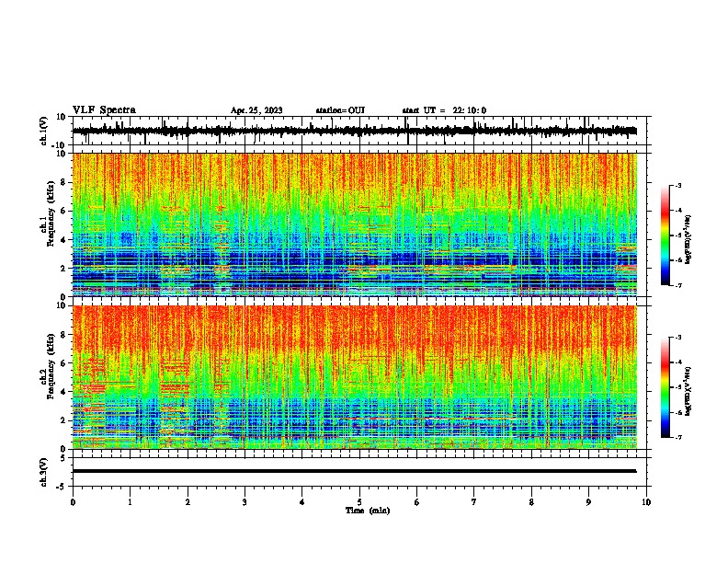Click the "-7" label on ch.2 color bar
The width and height of the screenshot is (728, 563).
(x=678, y=437)
